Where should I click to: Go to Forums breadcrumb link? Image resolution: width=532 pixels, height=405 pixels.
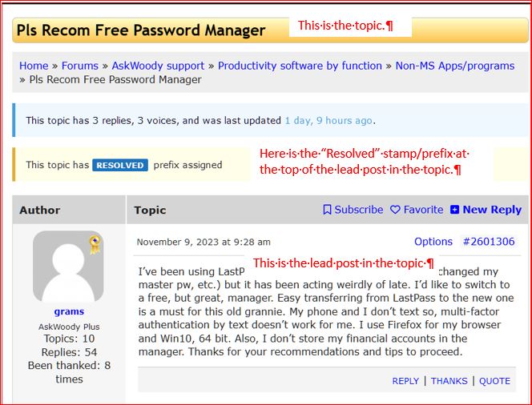coord(80,66)
